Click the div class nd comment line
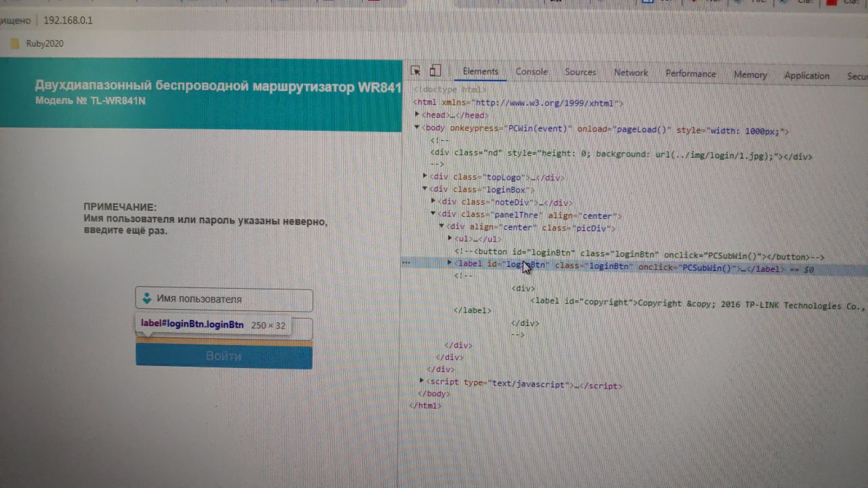 point(621,155)
